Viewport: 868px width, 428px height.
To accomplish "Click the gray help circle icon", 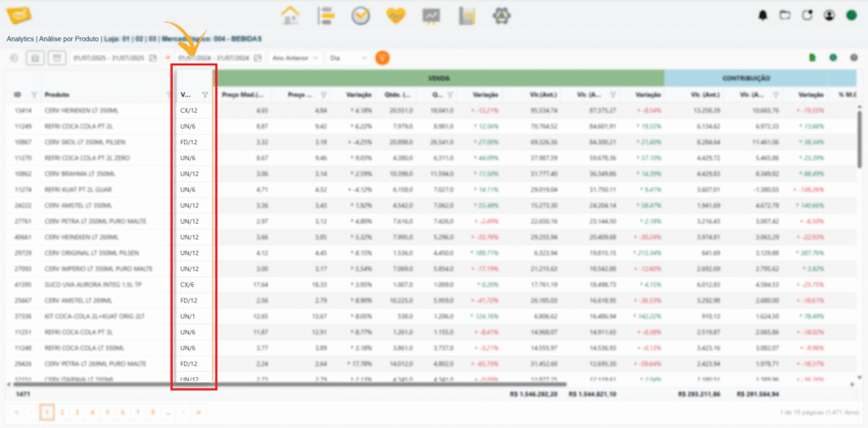I will click(854, 58).
